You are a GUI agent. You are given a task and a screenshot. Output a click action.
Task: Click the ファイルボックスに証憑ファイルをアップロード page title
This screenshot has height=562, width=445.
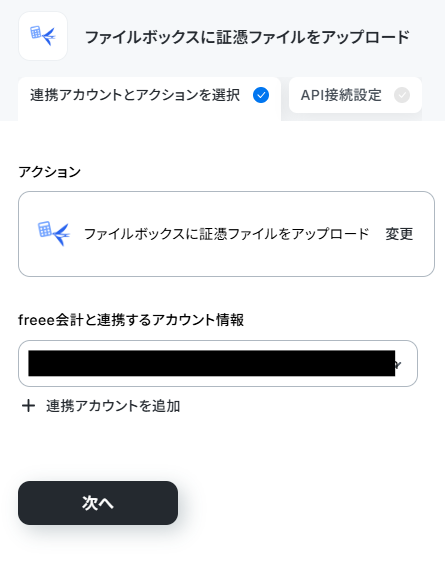point(247,37)
